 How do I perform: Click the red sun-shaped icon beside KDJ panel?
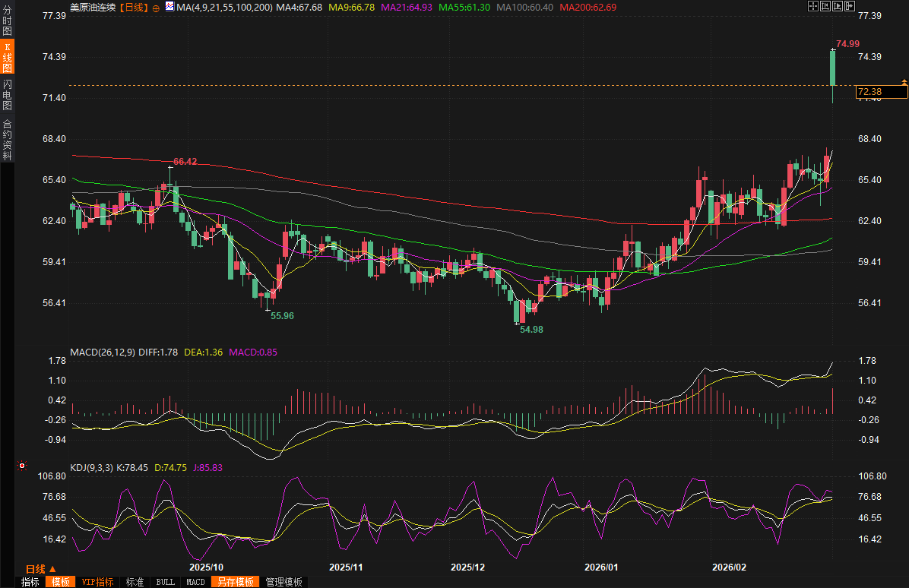22,466
